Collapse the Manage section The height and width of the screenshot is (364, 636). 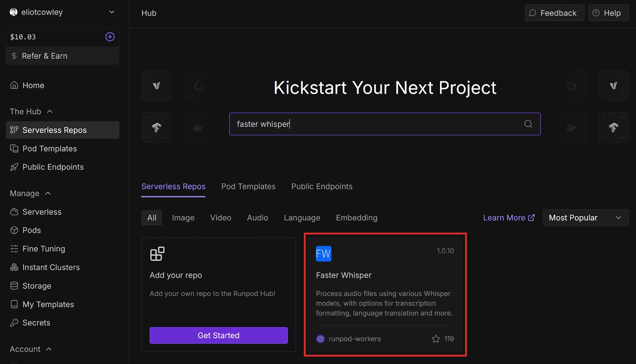coord(48,194)
